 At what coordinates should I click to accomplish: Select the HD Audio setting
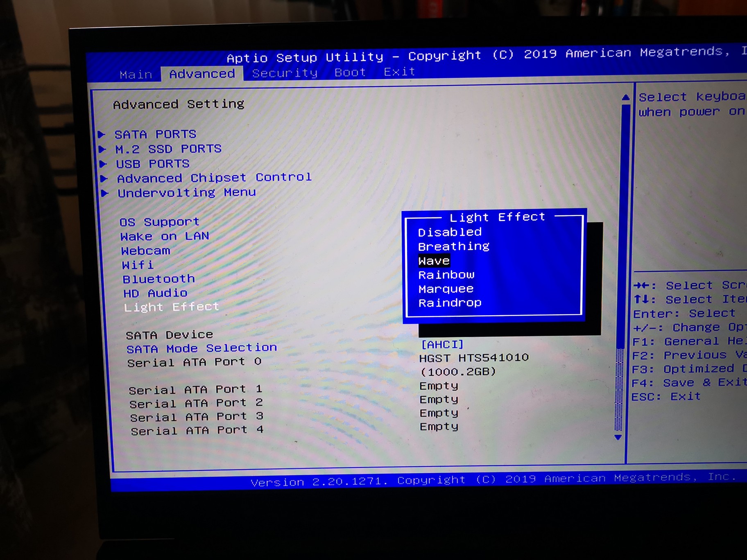[155, 293]
